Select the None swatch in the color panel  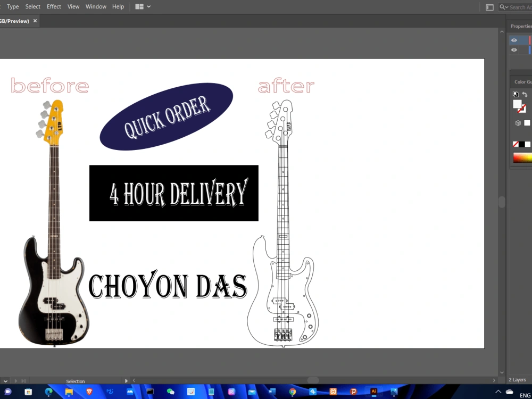pos(516,144)
